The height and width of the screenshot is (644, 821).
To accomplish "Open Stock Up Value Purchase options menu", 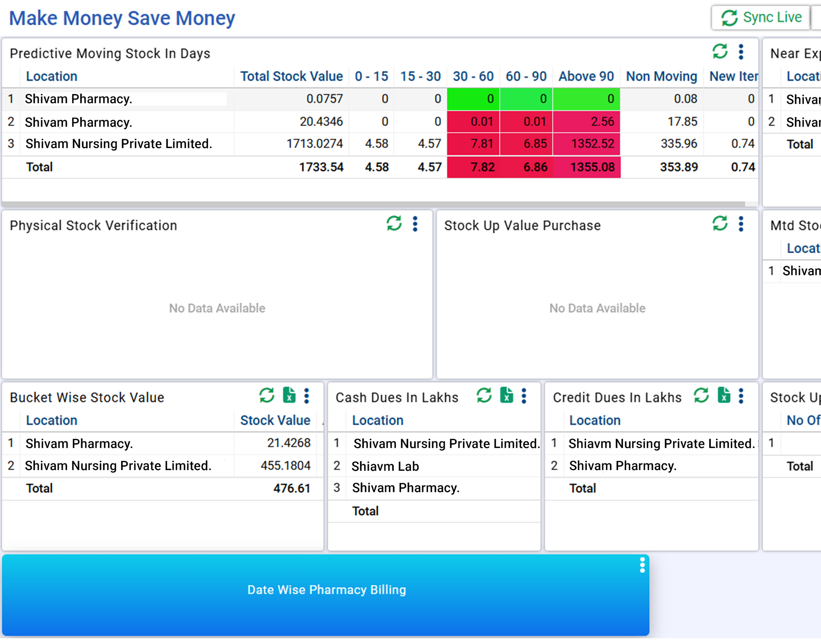I will (x=741, y=224).
